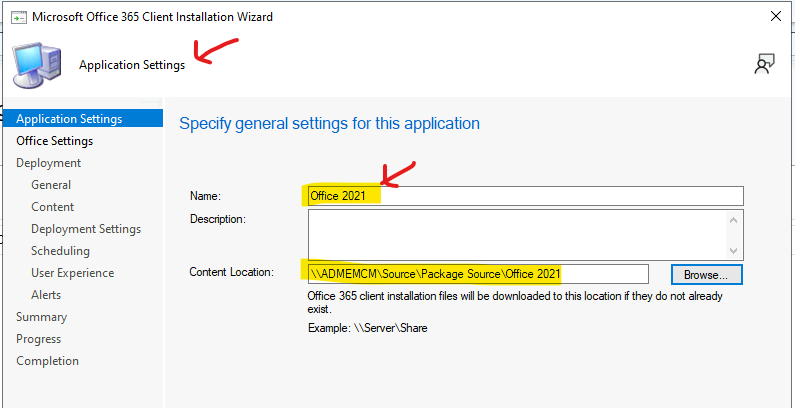Click the Content Location label
This screenshot has height=408, width=795.
pyautogui.click(x=232, y=272)
